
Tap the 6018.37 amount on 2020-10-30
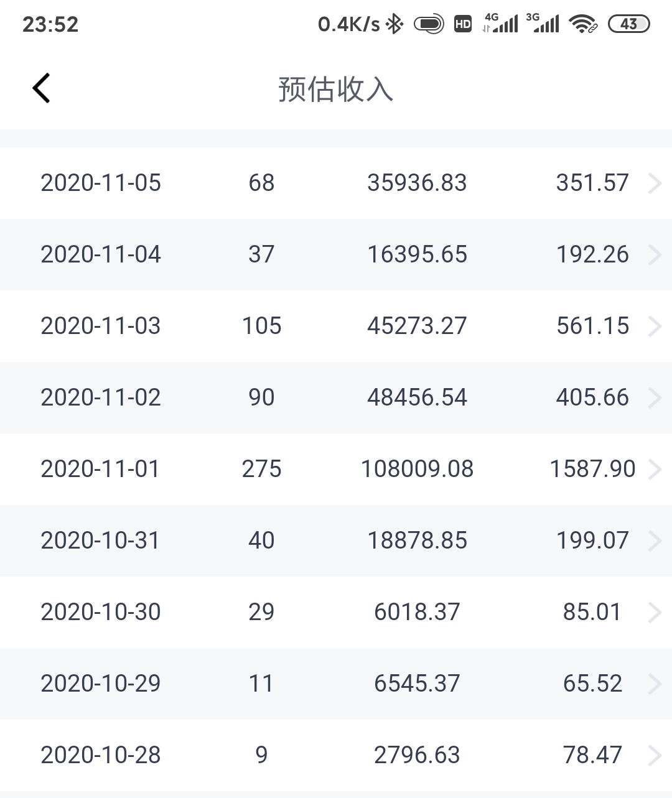point(417,612)
